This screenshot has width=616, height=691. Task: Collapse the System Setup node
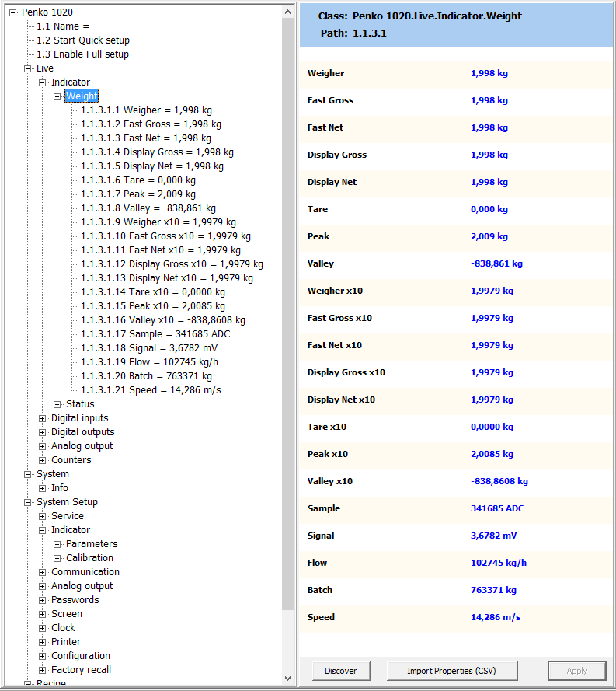coord(27,502)
